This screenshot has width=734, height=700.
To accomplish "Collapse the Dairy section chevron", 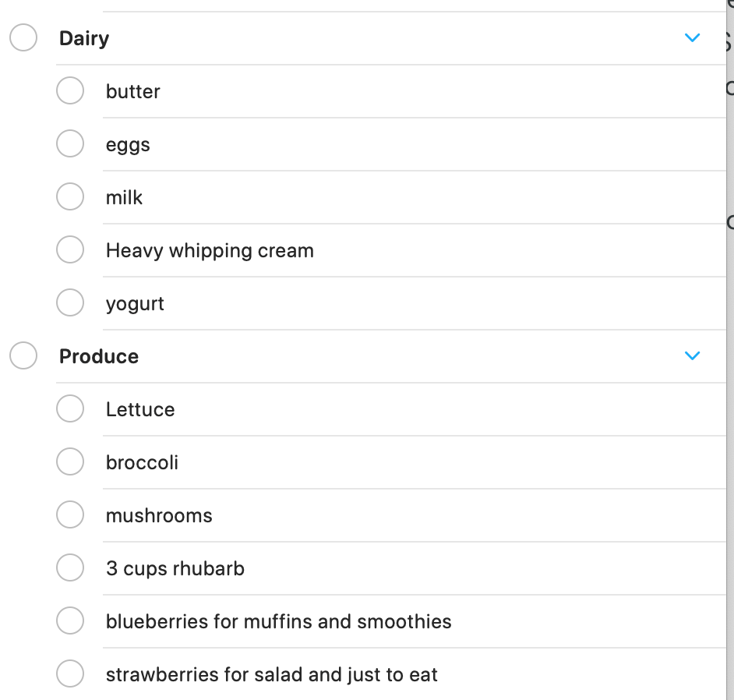I will pyautogui.click(x=692, y=38).
